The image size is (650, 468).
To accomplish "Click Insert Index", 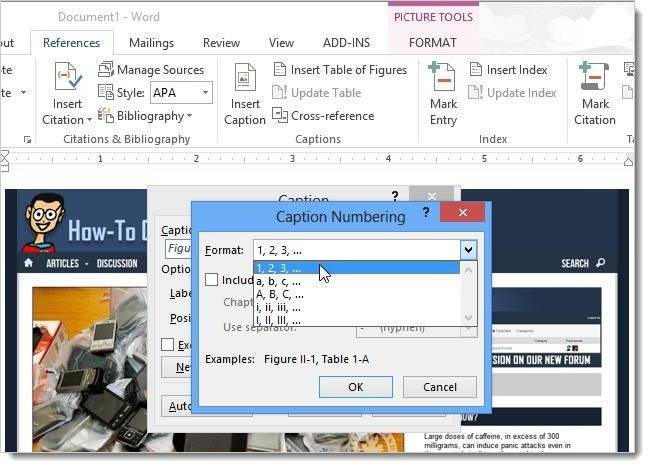I will click(x=509, y=70).
